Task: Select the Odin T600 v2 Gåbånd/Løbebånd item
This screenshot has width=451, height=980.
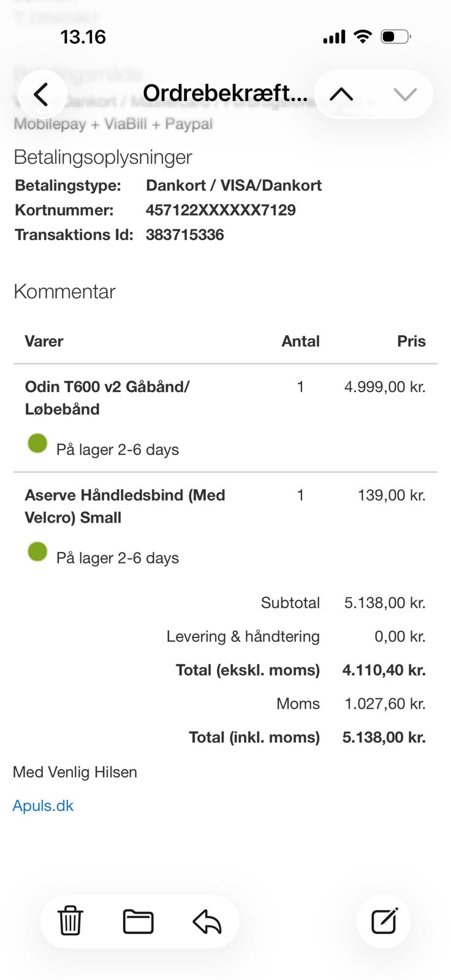Action: 107,398
